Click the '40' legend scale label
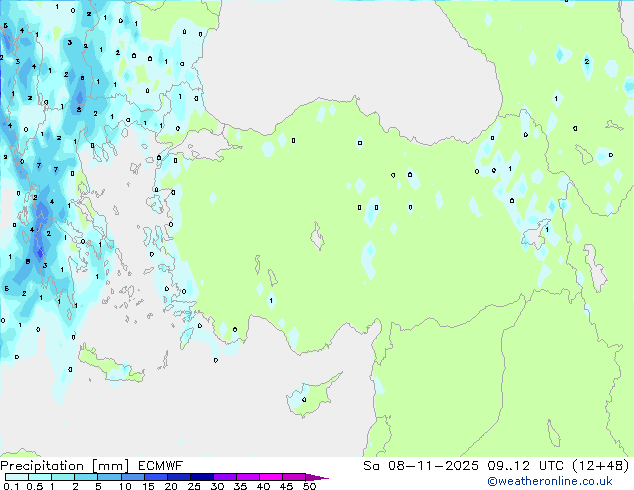634x490 pixels. pyautogui.click(x=263, y=486)
